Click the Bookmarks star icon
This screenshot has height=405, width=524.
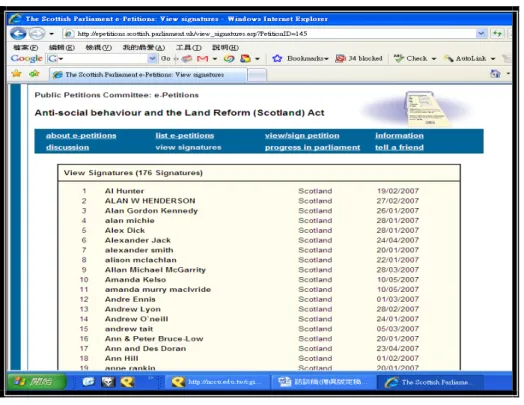click(x=277, y=58)
